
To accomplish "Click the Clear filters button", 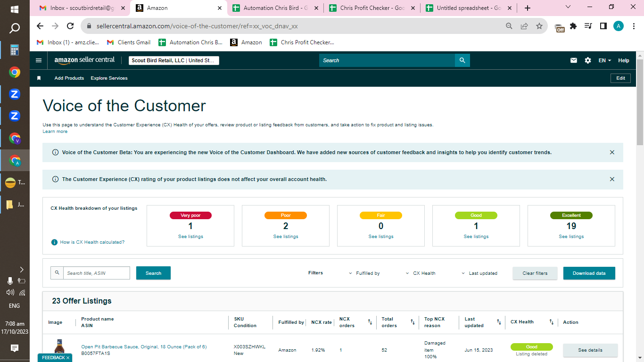I will point(535,273).
